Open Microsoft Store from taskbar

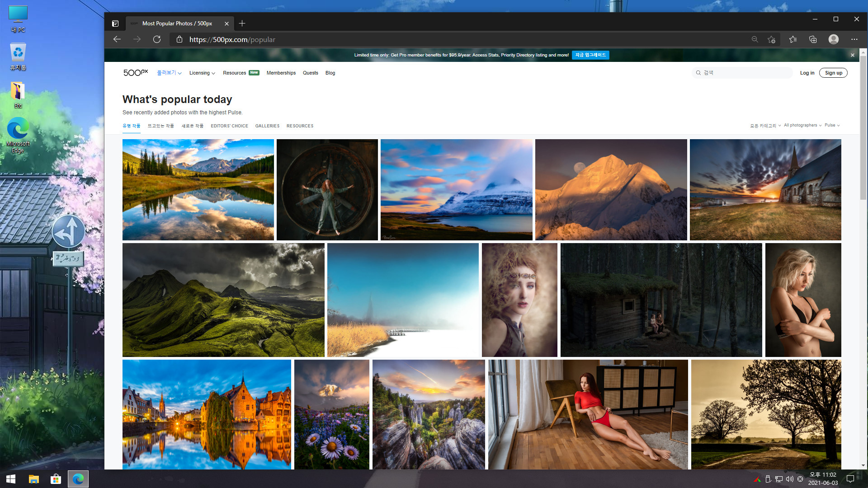[x=56, y=479]
